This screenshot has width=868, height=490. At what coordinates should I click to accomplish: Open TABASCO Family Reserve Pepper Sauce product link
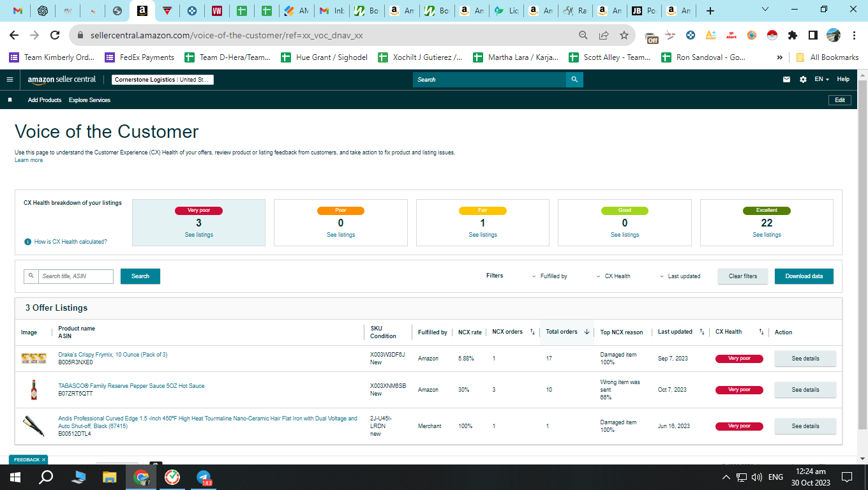pyautogui.click(x=131, y=386)
